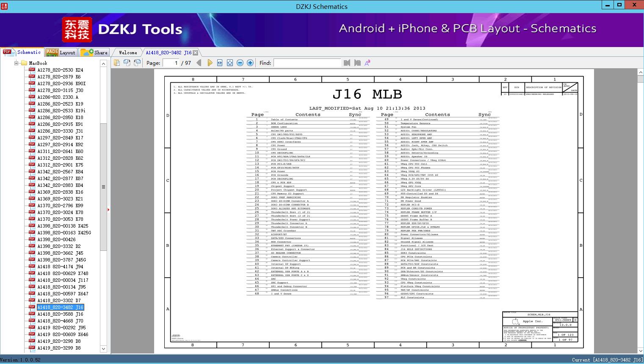Open A1419_820-3299 D8 schematic
Image resolution: width=644 pixels, height=364 pixels.
pyautogui.click(x=59, y=348)
